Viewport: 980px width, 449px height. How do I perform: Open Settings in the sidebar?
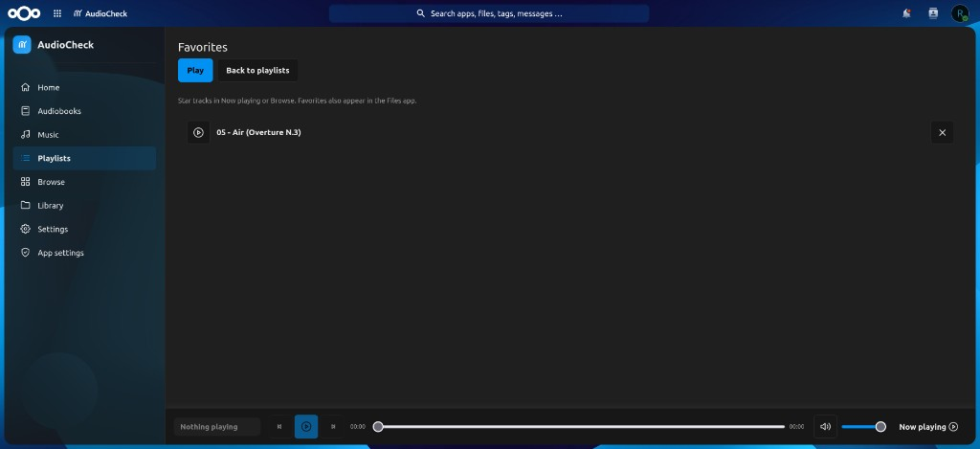(x=84, y=229)
